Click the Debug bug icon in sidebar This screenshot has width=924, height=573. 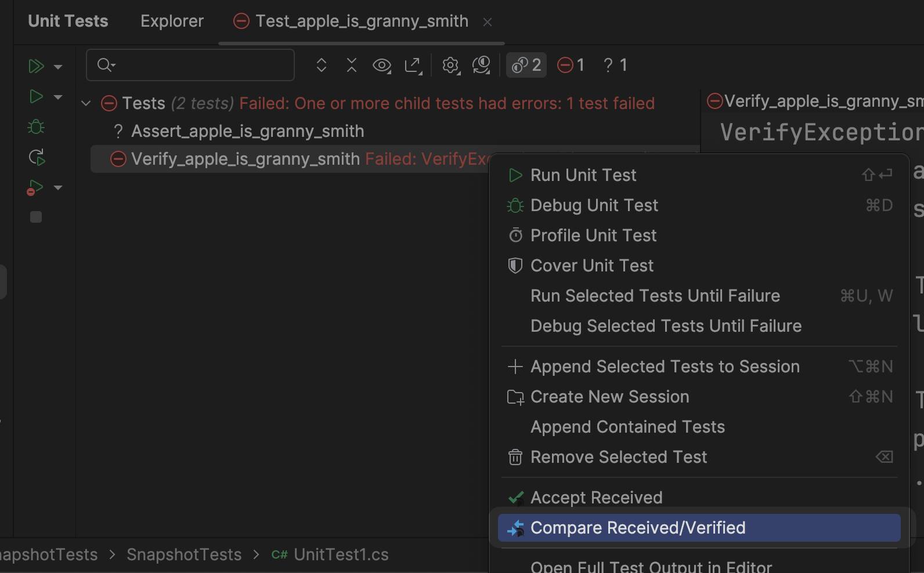pos(36,126)
